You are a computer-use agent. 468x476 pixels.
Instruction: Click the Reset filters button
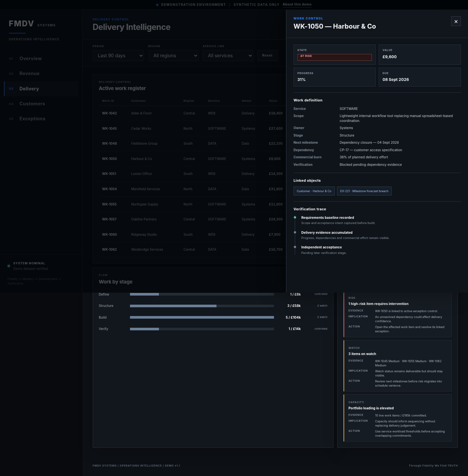tap(267, 56)
